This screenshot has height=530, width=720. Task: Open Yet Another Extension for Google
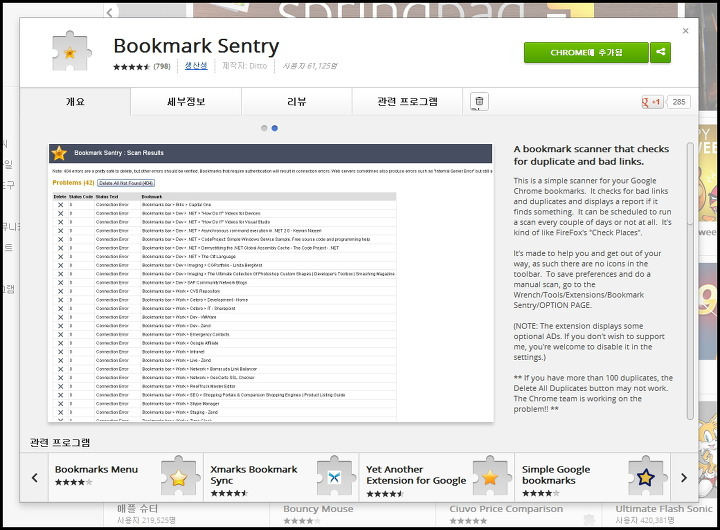coord(437,477)
